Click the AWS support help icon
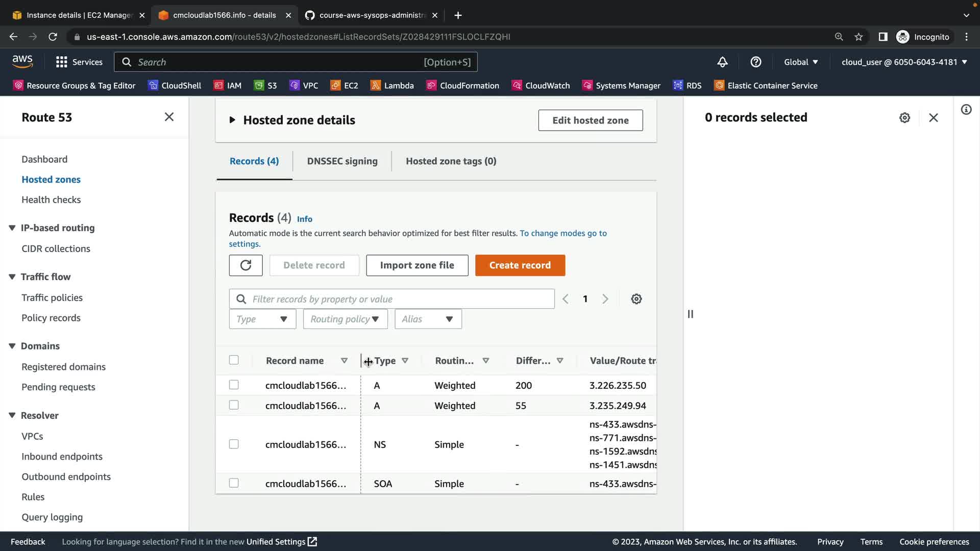This screenshot has width=980, height=551. point(756,62)
